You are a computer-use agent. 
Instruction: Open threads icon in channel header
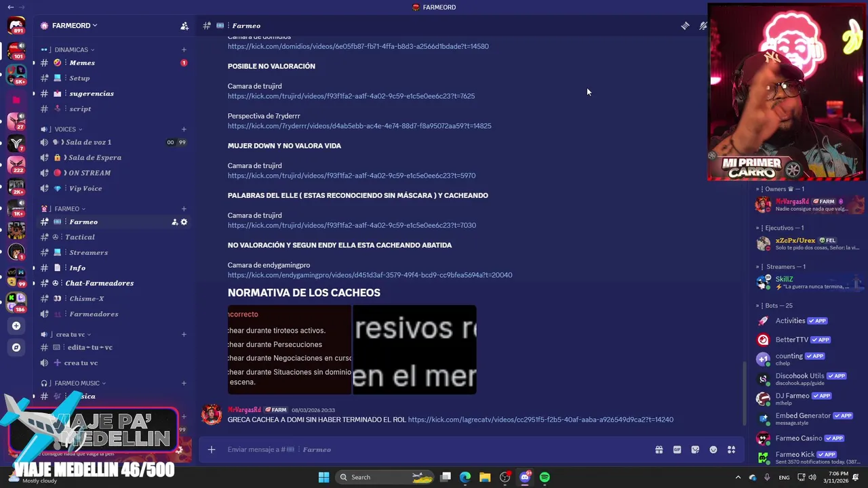pyautogui.click(x=685, y=26)
